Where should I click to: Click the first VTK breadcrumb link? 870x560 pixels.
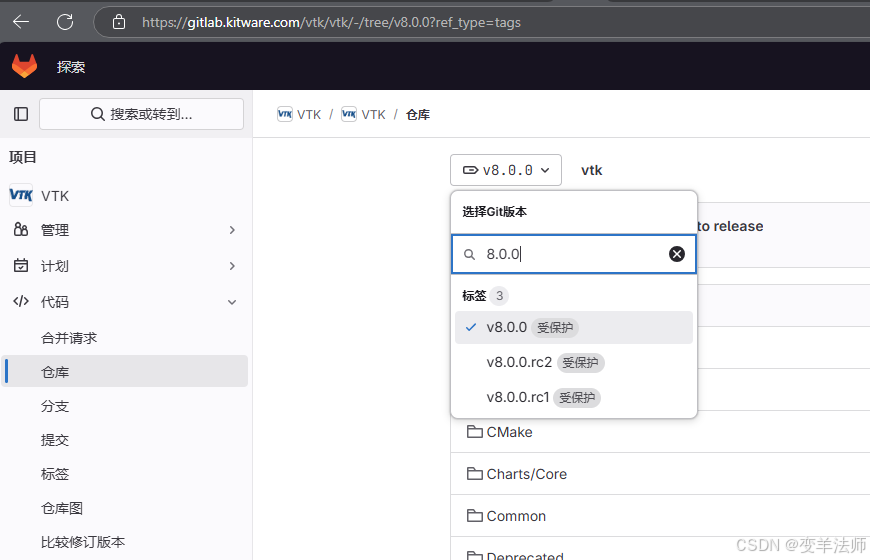308,114
